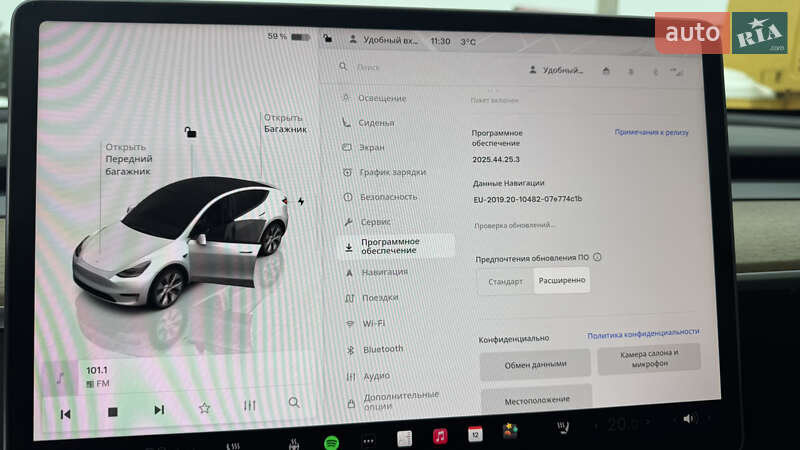Tap the media search magnifier icon

294,403
